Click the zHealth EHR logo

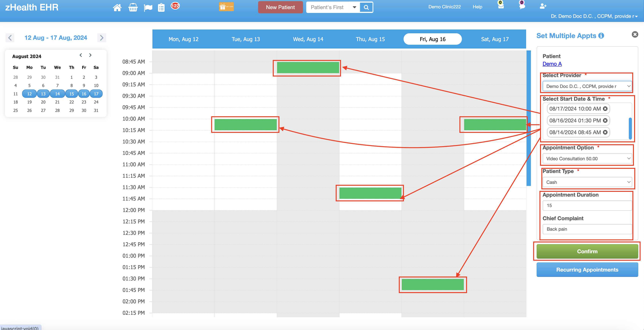32,7
